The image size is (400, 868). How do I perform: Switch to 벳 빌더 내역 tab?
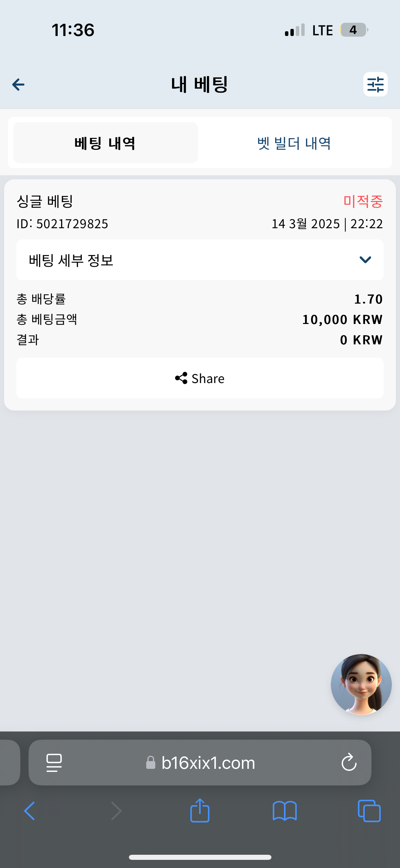(294, 143)
